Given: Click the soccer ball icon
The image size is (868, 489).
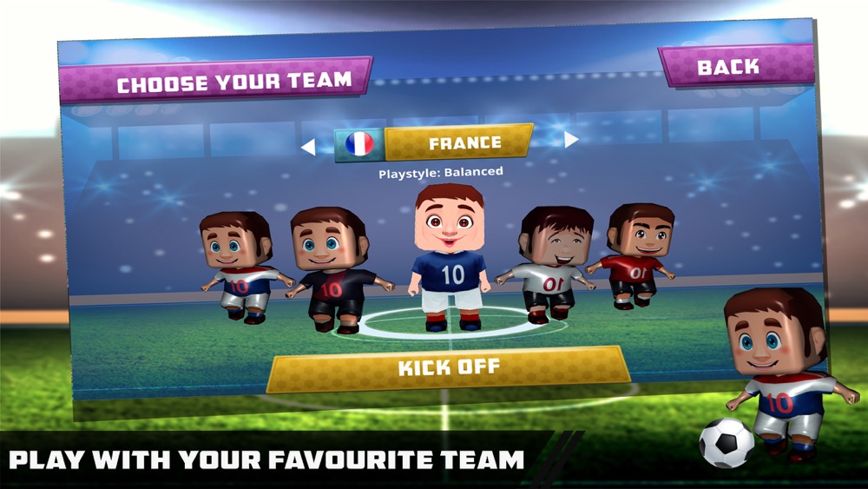Looking at the screenshot, I should coord(727,443).
